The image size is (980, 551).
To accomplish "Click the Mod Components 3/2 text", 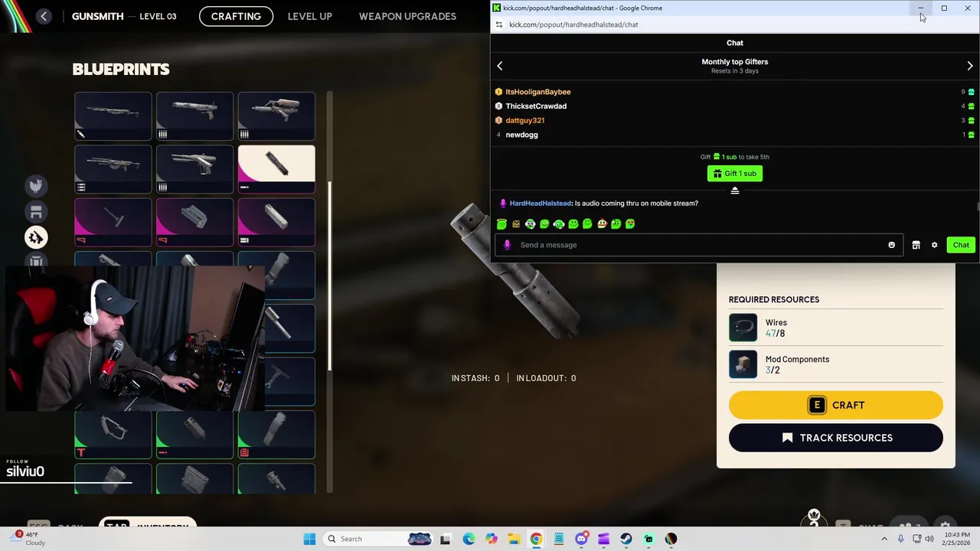I will pos(797,364).
